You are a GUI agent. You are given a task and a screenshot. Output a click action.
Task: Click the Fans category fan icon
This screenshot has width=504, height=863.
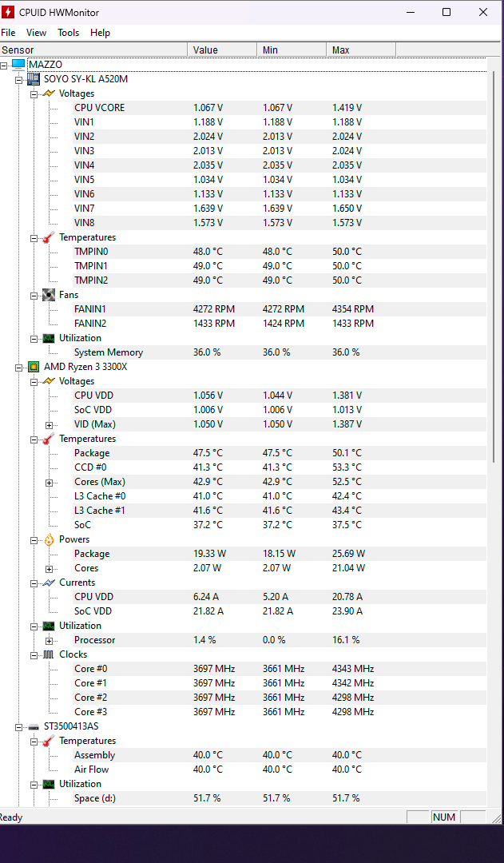[x=49, y=294]
